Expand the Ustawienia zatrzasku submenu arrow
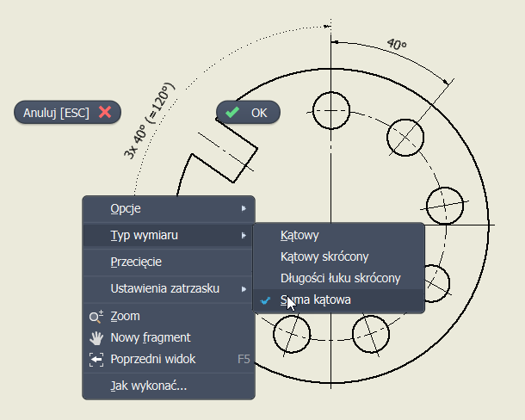The height and width of the screenshot is (420, 525). (244, 288)
